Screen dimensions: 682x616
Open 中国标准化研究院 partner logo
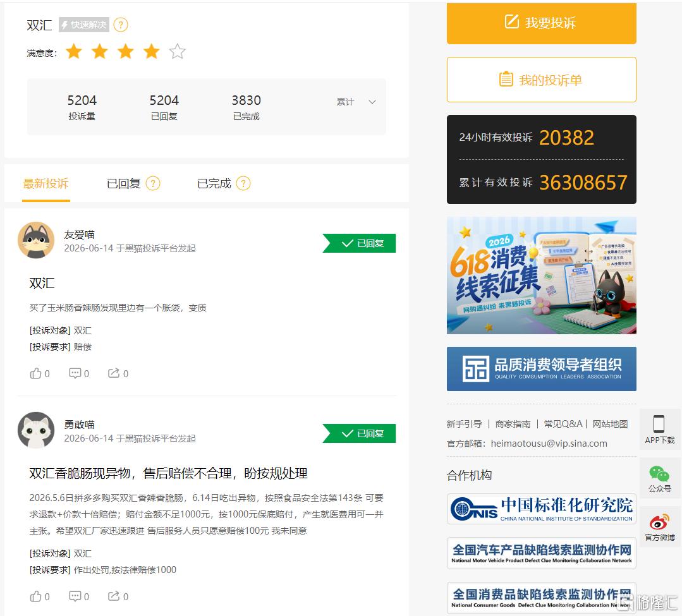[542, 509]
